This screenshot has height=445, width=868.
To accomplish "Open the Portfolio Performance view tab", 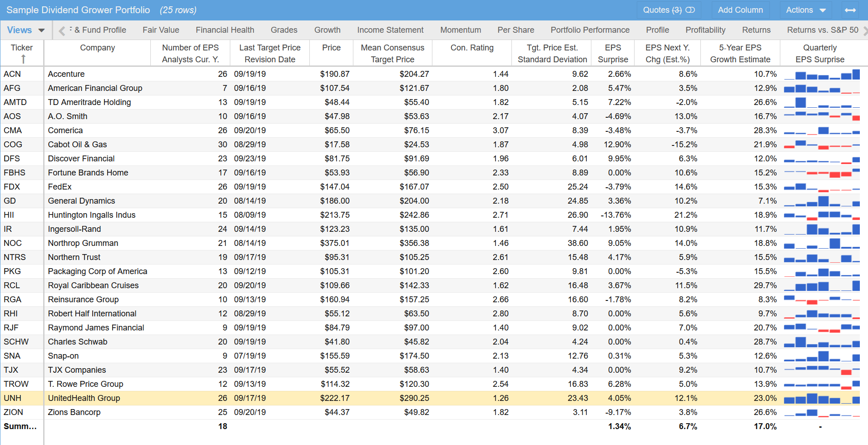I will point(590,30).
